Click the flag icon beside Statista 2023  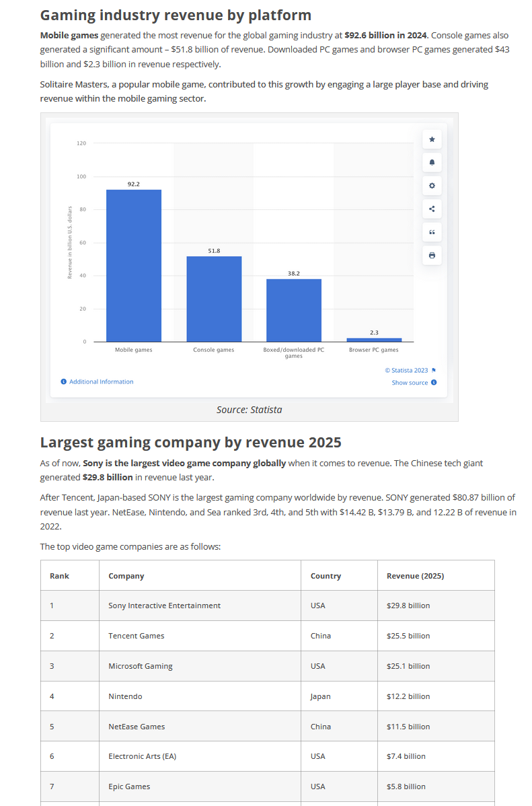[434, 370]
